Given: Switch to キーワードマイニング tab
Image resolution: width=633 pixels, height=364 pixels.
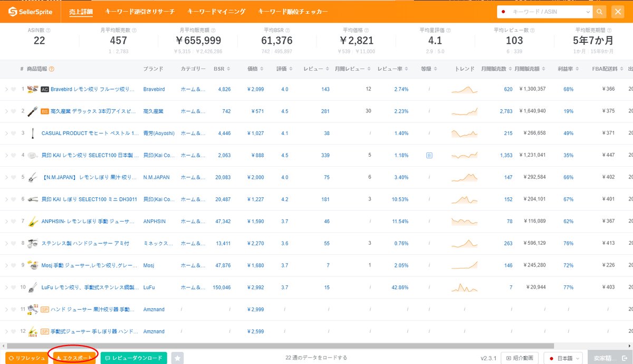Looking at the screenshot, I should point(216,12).
